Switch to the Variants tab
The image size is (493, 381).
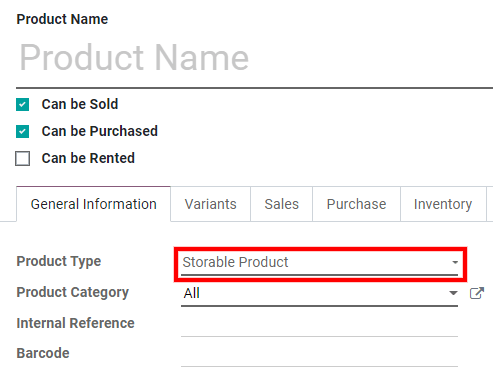210,204
